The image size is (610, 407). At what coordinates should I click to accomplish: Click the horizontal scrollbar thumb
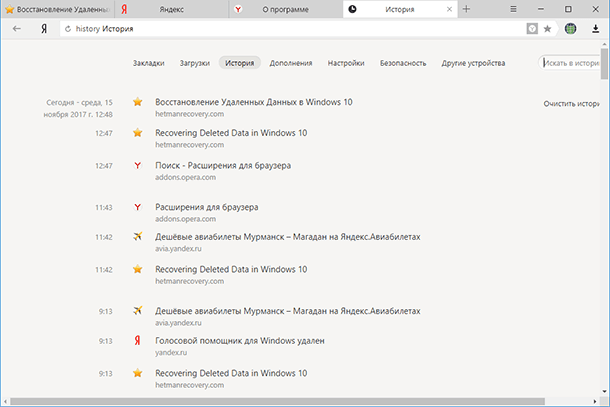click(277, 401)
